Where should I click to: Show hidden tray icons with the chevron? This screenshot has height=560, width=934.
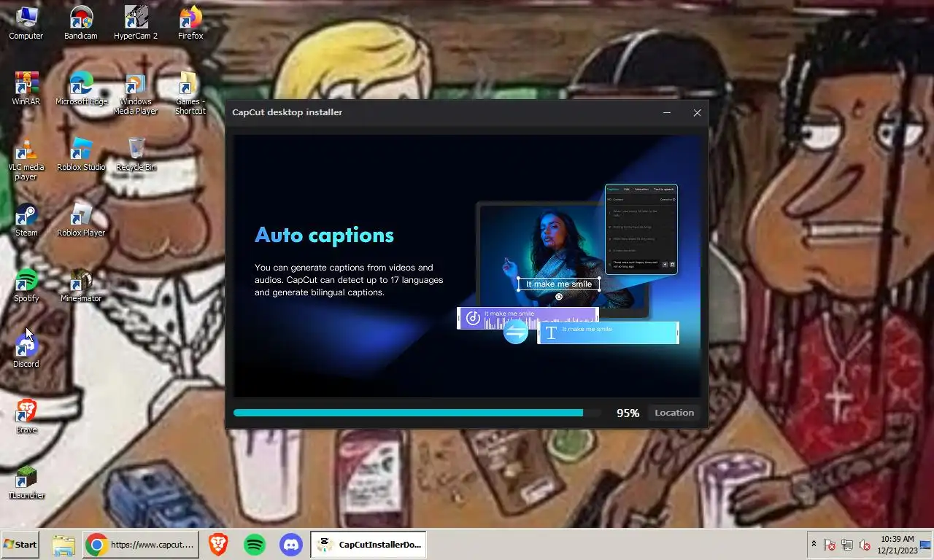(x=814, y=545)
